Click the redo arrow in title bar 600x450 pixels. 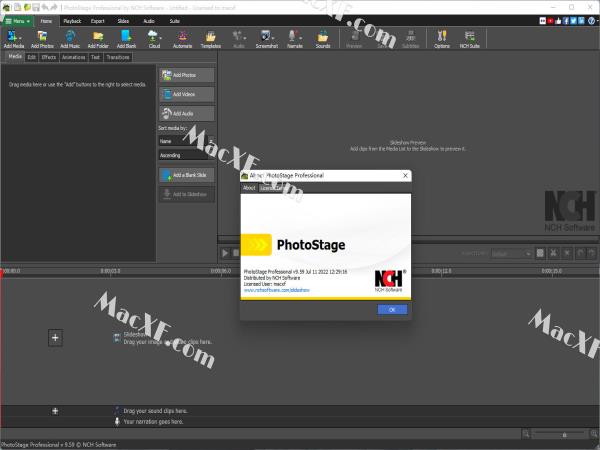click(54, 7)
